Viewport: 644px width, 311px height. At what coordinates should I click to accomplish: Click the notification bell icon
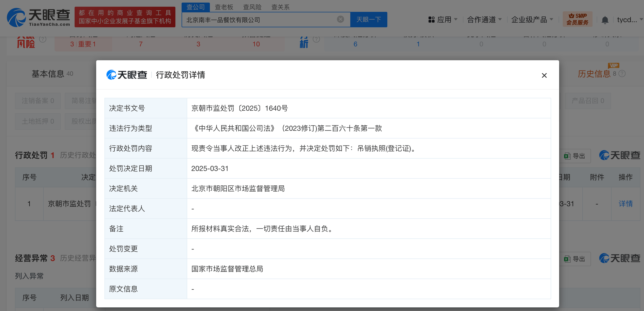[605, 20]
